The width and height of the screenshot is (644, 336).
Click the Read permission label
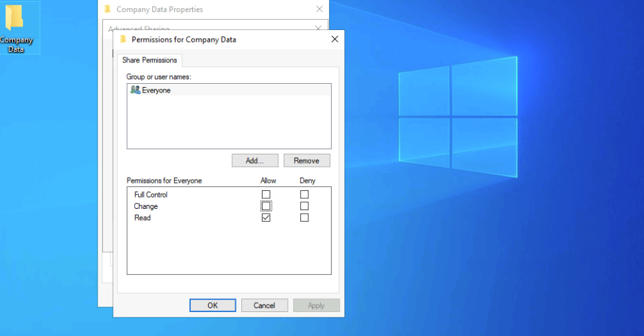[x=142, y=218]
